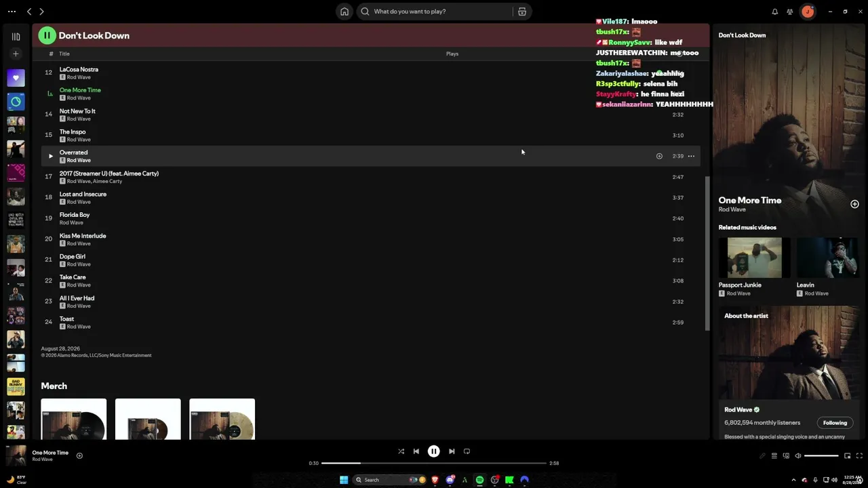Connect to a device
Viewport: 868px width, 488px height.
(x=786, y=455)
